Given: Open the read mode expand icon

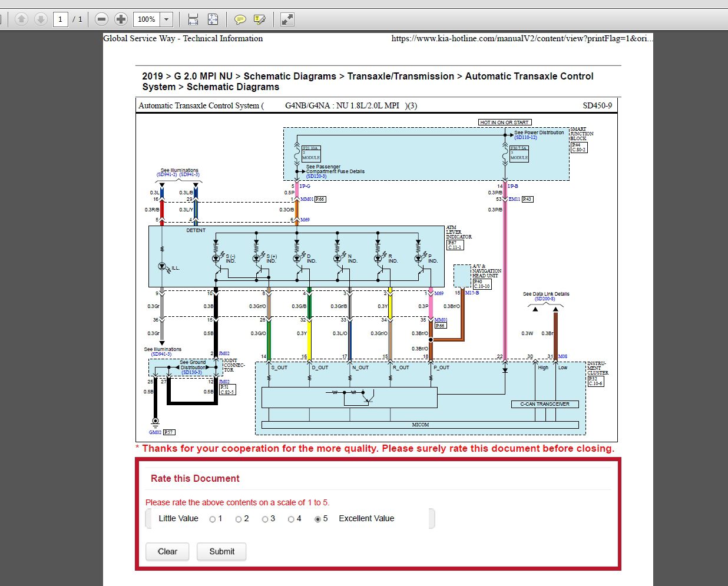Looking at the screenshot, I should (x=287, y=19).
